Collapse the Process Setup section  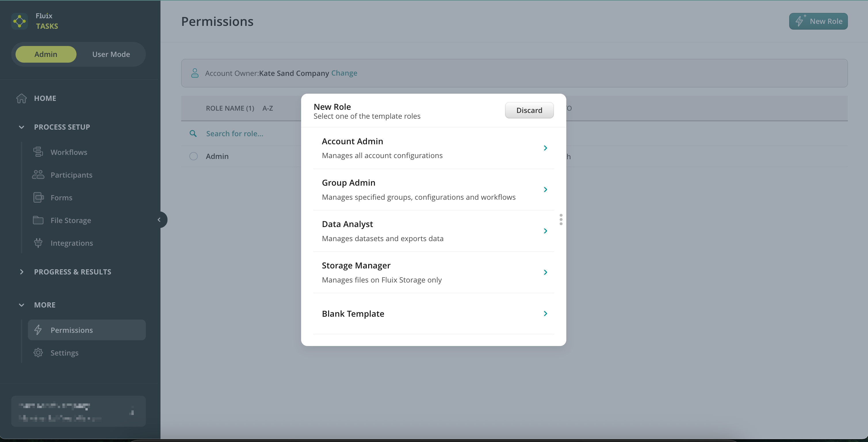22,127
